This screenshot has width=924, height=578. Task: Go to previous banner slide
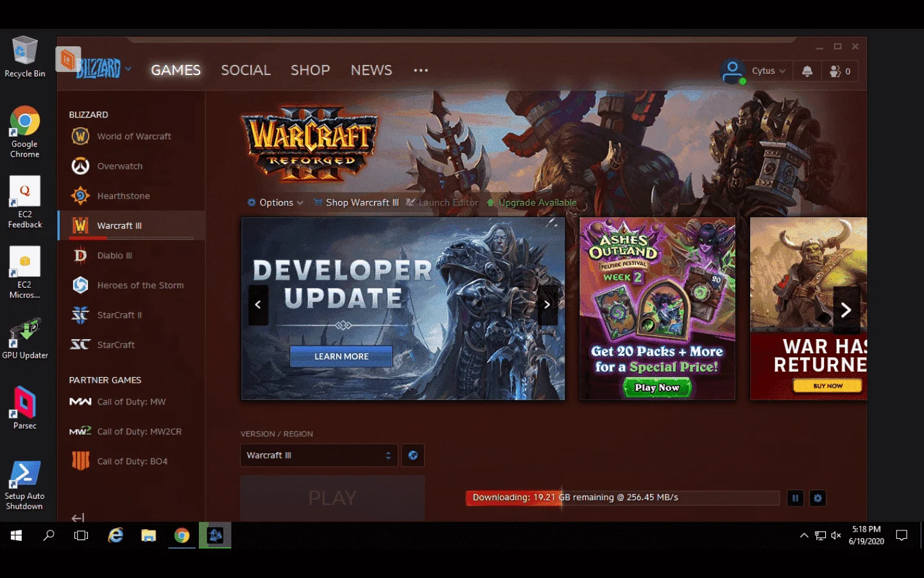(x=258, y=305)
